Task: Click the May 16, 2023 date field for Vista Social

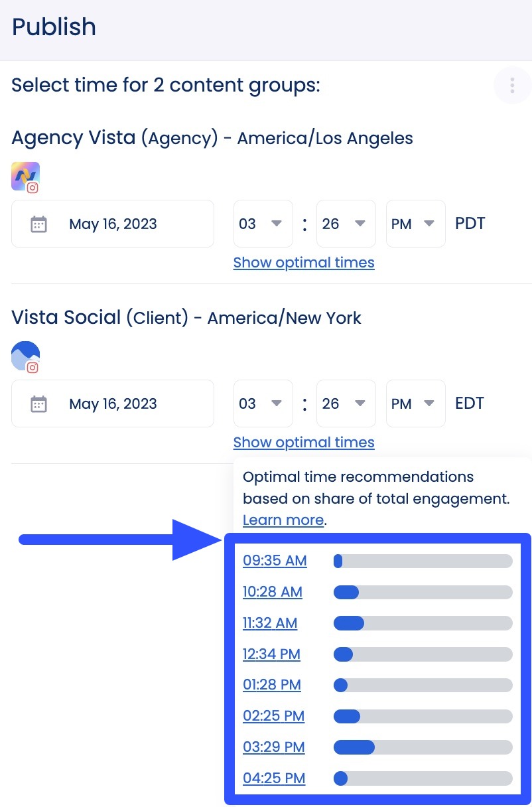Action: pyautogui.click(x=113, y=403)
